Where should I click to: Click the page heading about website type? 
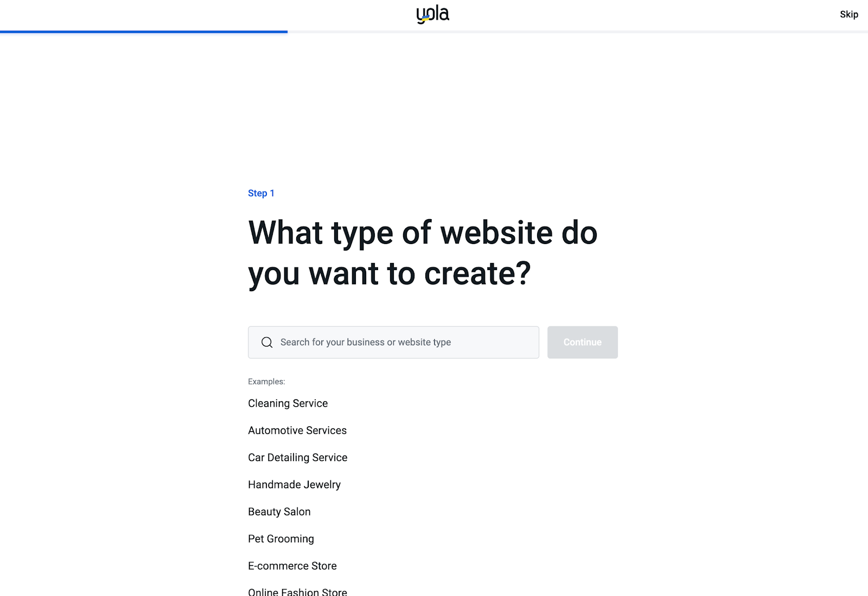click(x=423, y=253)
